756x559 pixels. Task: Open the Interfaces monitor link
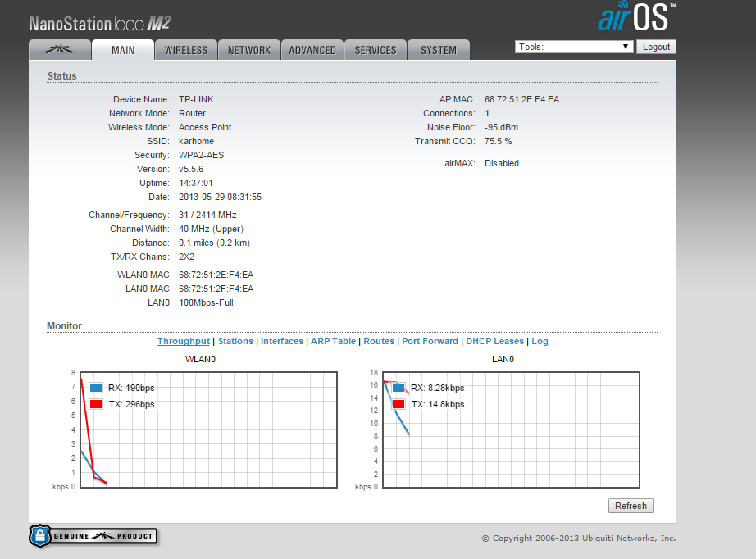click(282, 341)
